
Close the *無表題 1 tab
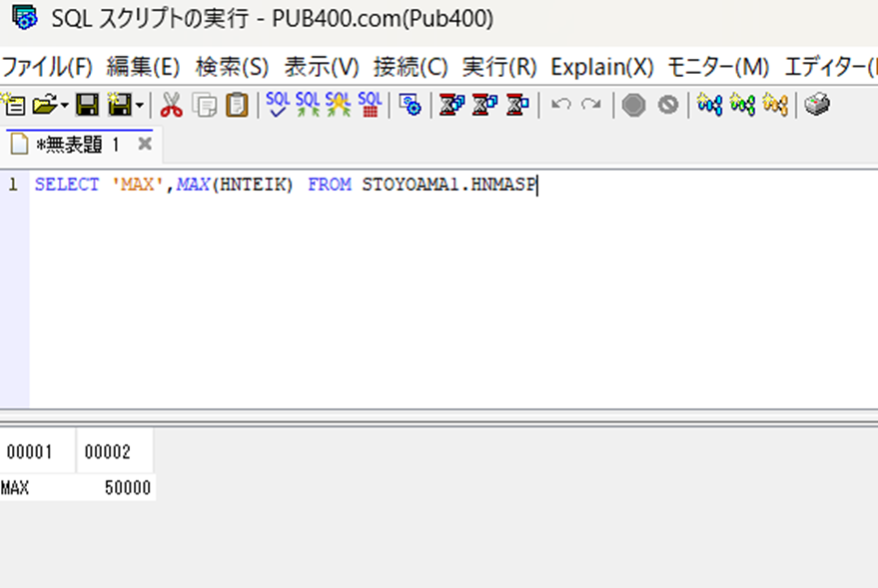[x=145, y=144]
